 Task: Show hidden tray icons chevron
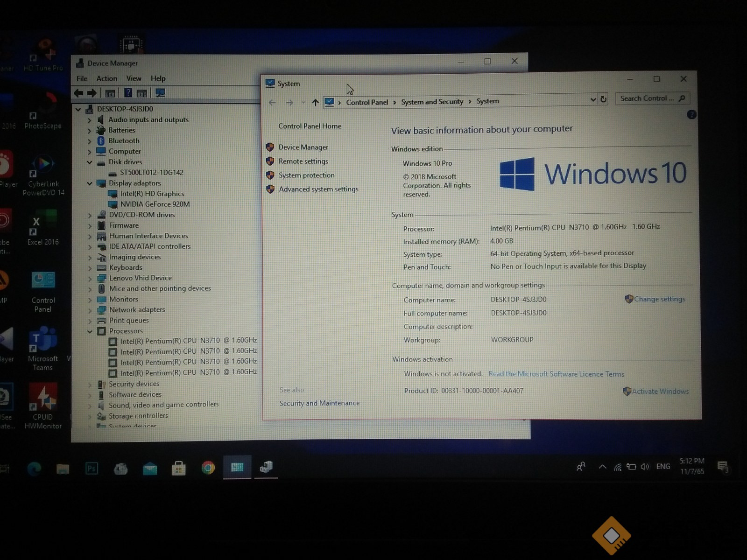(602, 467)
